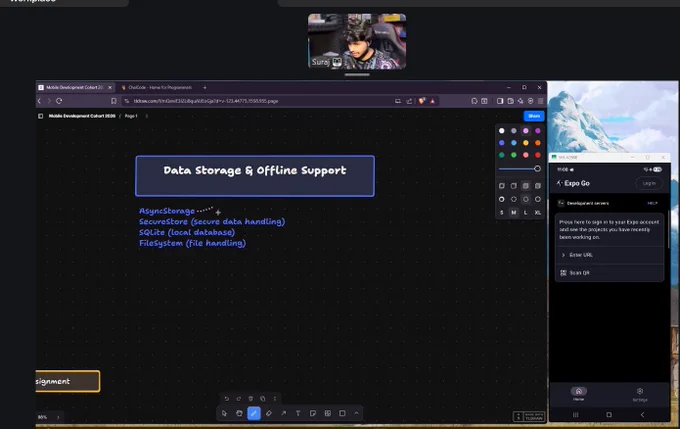Open a new browser tab
Screen dimensions: 680x429
click(205, 87)
